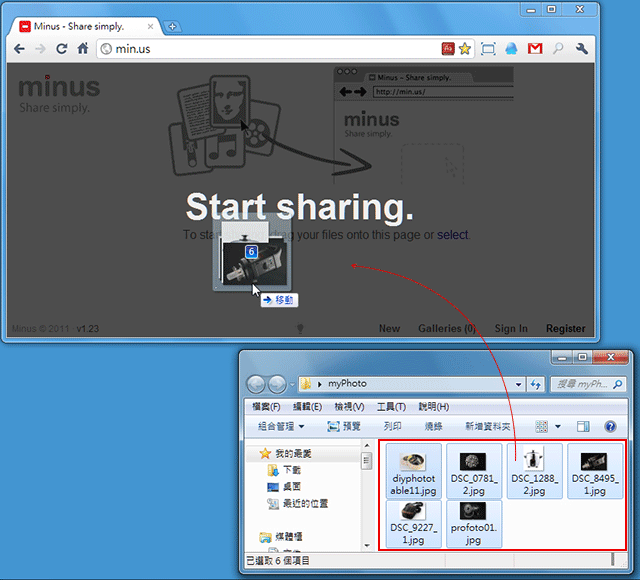Viewport: 640px width, 580px height.
Task: Bookmark page with star icon
Action: (464, 49)
